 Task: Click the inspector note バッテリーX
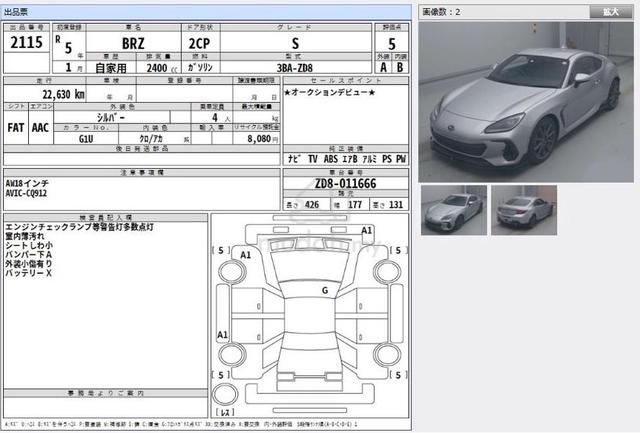click(x=28, y=273)
